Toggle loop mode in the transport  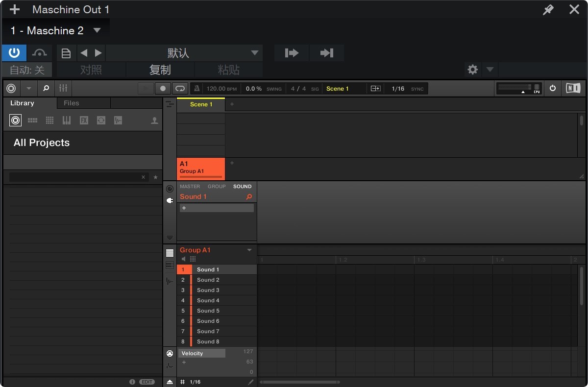[x=180, y=88]
